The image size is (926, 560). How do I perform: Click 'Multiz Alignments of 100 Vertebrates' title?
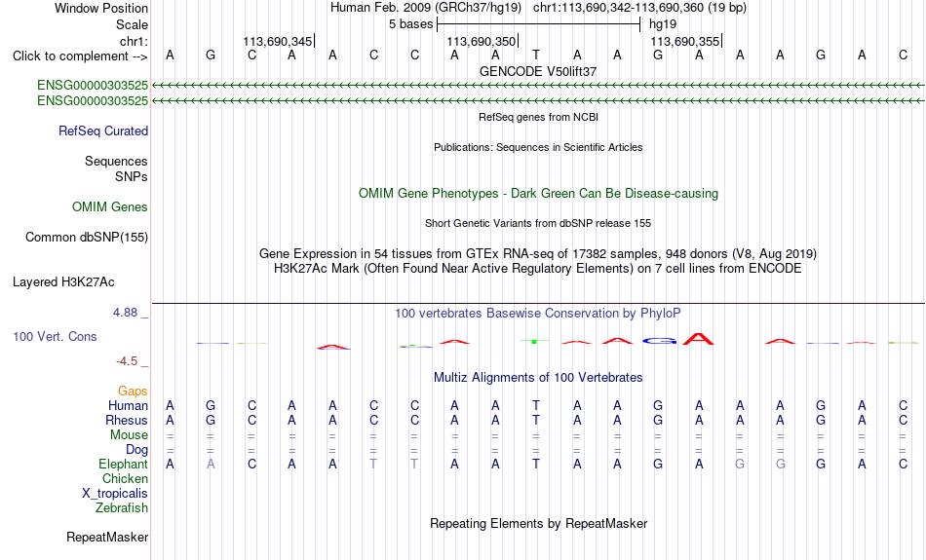tap(538, 378)
